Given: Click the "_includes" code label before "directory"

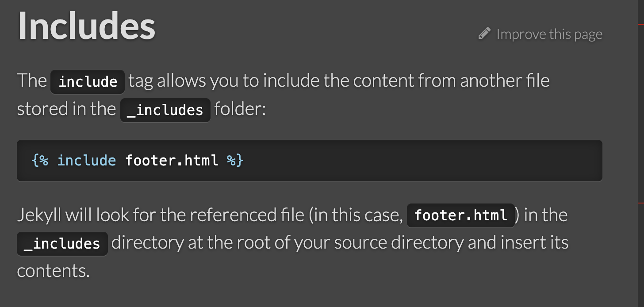Looking at the screenshot, I should 62,244.
